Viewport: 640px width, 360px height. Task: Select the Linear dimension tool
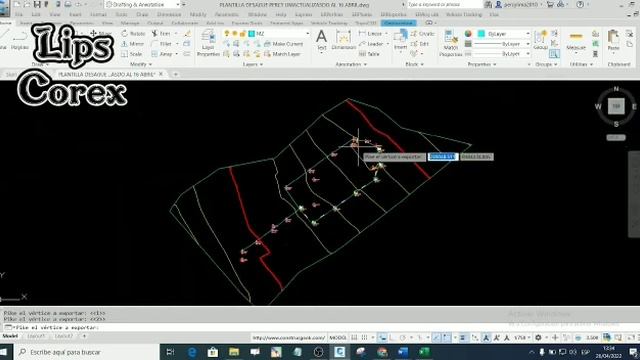(371, 33)
